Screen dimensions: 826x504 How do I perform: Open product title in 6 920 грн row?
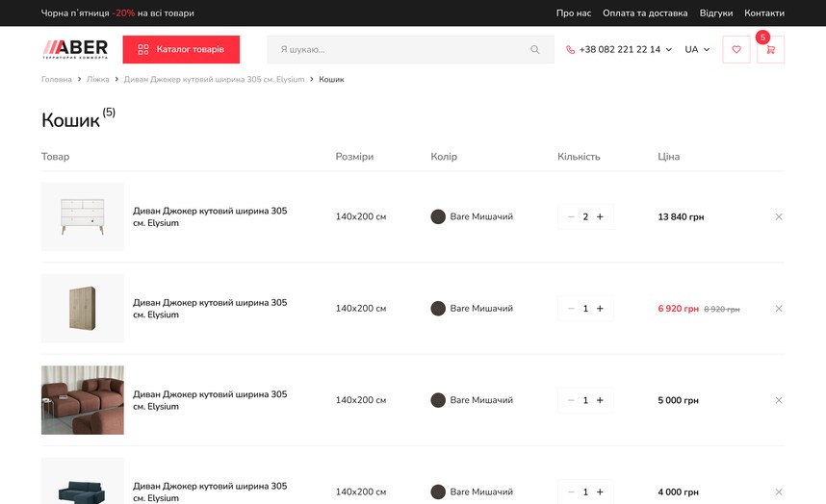coord(210,309)
